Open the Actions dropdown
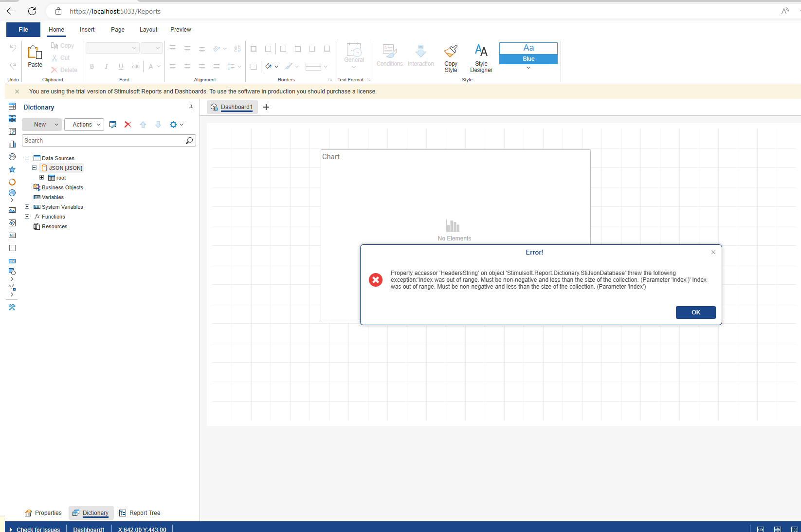The width and height of the screenshot is (801, 532). point(84,125)
